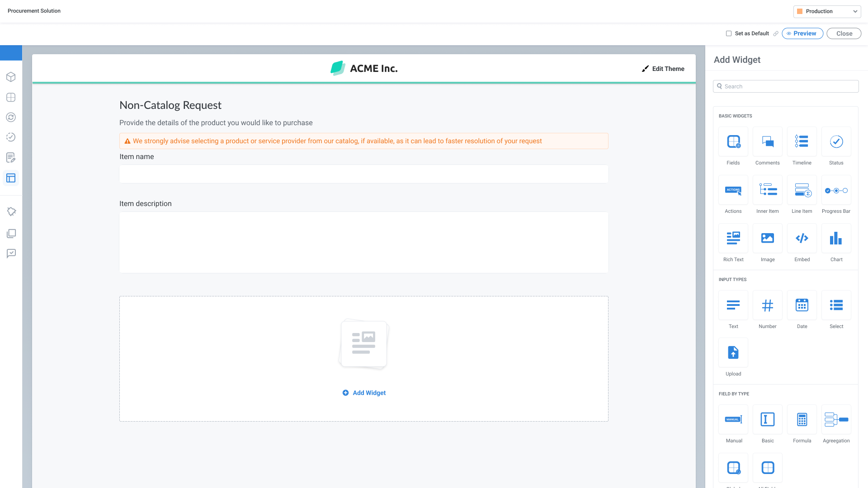Collapse the Input Types section
Image resolution: width=868 pixels, height=488 pixels.
tap(732, 279)
